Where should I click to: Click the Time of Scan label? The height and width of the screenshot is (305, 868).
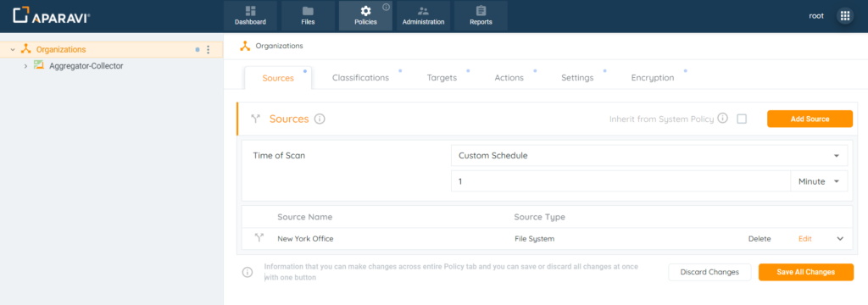[279, 156]
